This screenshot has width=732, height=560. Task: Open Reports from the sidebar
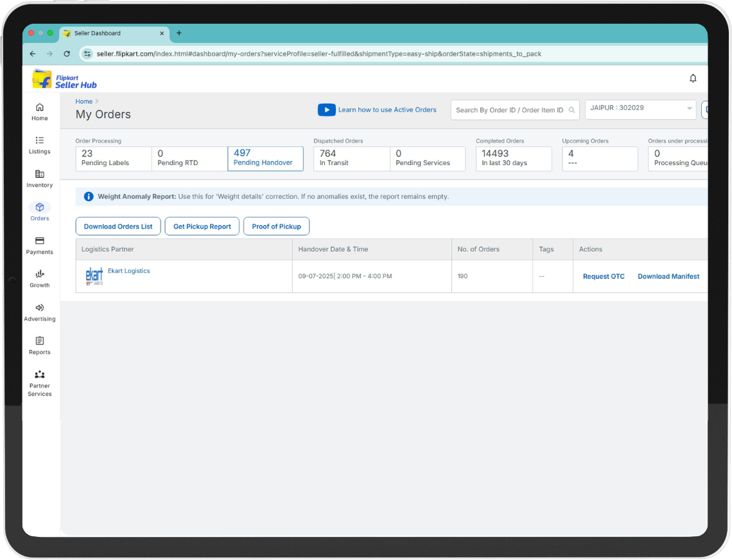pyautogui.click(x=40, y=346)
